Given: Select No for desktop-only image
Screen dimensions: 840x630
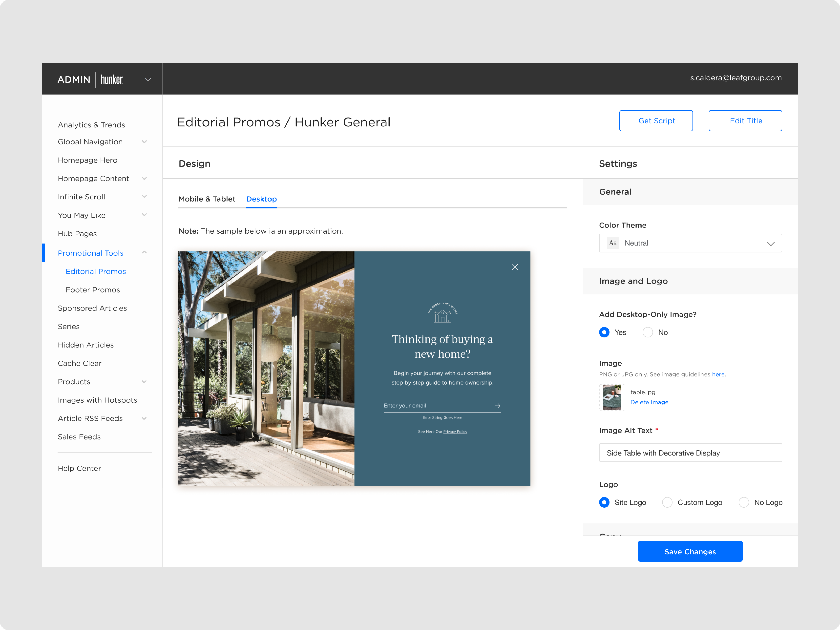Looking at the screenshot, I should tap(647, 332).
